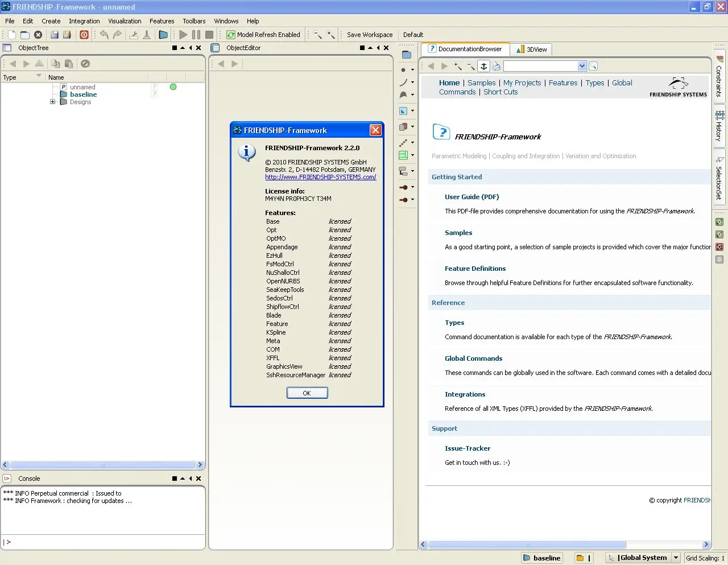Image resolution: width=728 pixels, height=565 pixels.
Task: Click the Undo arrow icon
Action: point(104,35)
